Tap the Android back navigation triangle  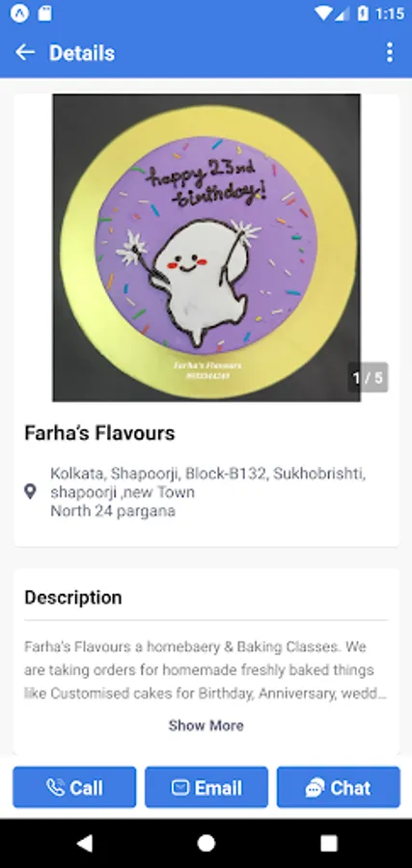pyautogui.click(x=84, y=843)
